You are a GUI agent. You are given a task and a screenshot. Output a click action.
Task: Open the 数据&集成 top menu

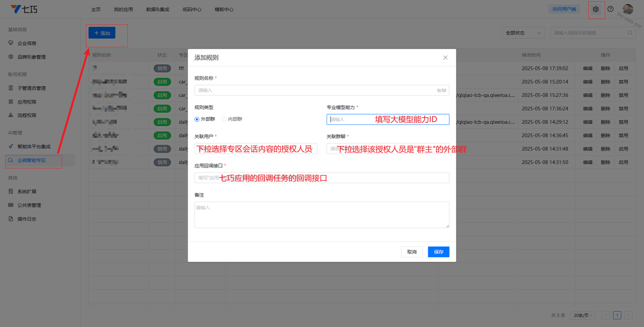[157, 10]
